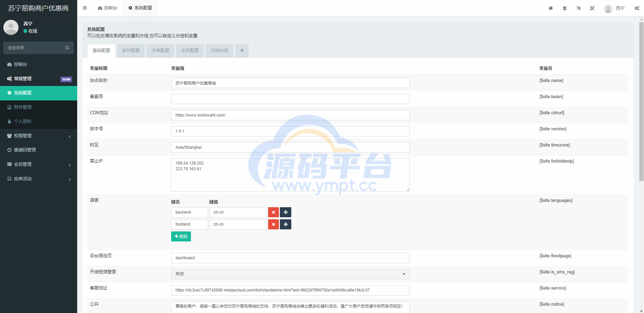Click the 后台固定页 dashboard field

290,258
